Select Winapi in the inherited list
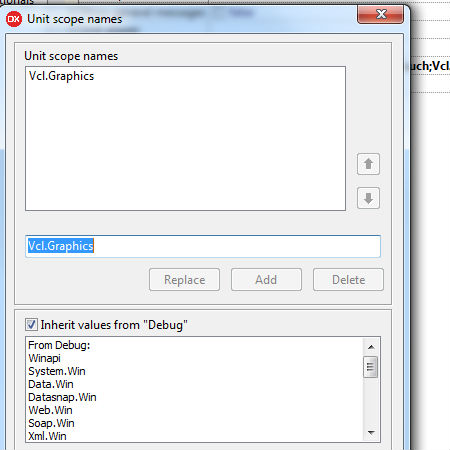This screenshot has height=450, width=450. tap(45, 358)
